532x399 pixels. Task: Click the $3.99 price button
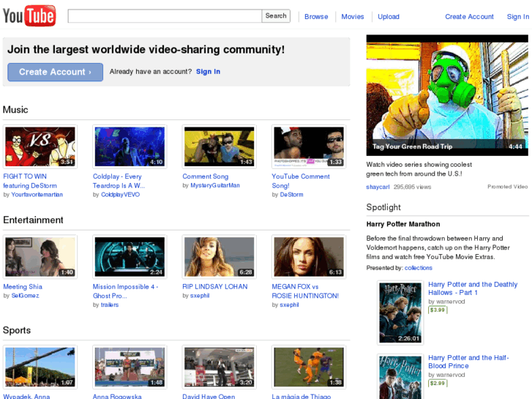click(x=437, y=310)
